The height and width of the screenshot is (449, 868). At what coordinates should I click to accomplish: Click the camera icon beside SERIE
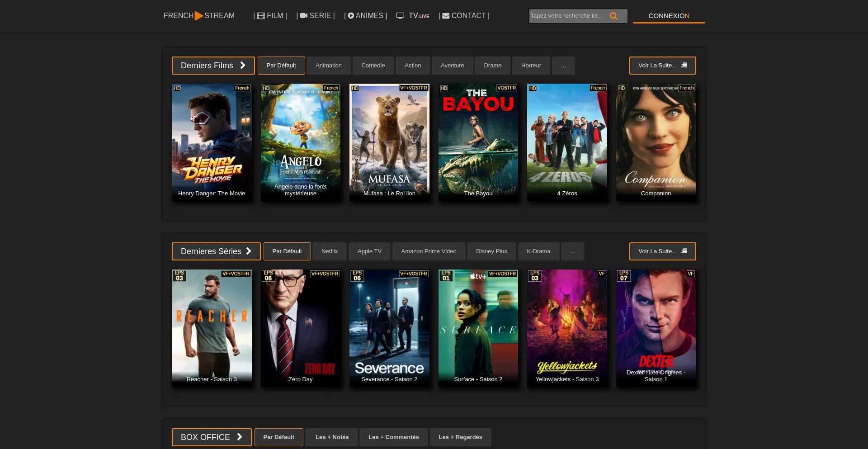coord(304,16)
